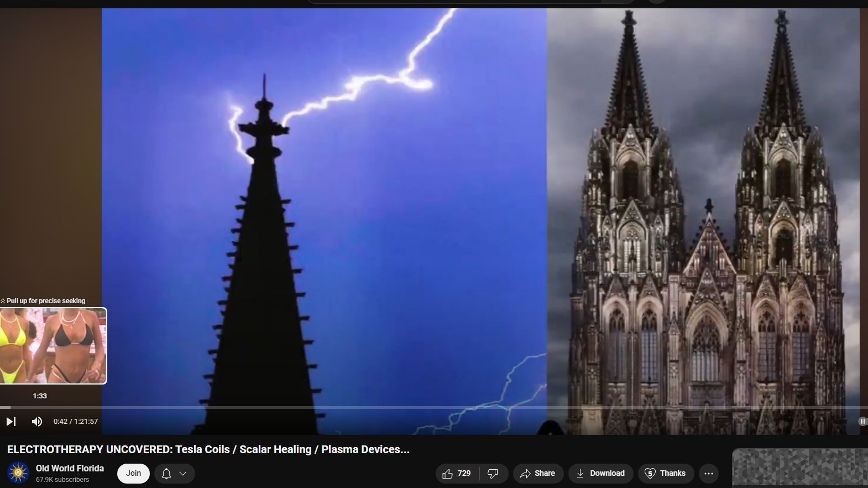Send a Thanks tip to creator
The width and height of the screenshot is (868, 488).
(x=666, y=474)
